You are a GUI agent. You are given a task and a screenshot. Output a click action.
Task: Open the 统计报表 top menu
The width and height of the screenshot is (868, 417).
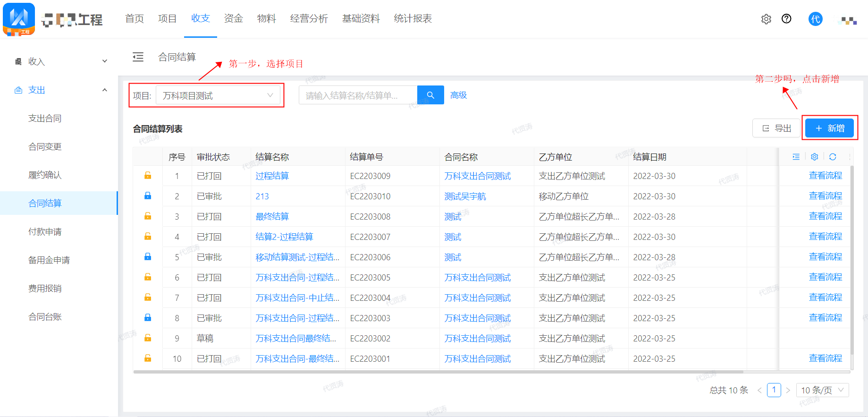coord(413,18)
